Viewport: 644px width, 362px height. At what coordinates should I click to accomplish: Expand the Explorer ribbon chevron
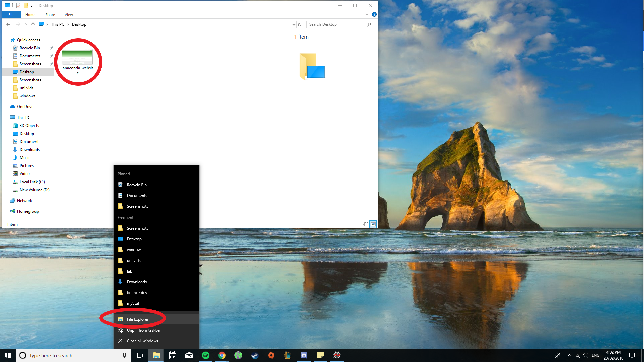367,14
